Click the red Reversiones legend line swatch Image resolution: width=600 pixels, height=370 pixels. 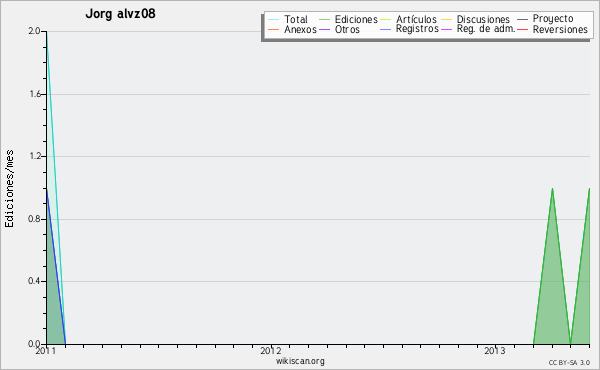(523, 30)
